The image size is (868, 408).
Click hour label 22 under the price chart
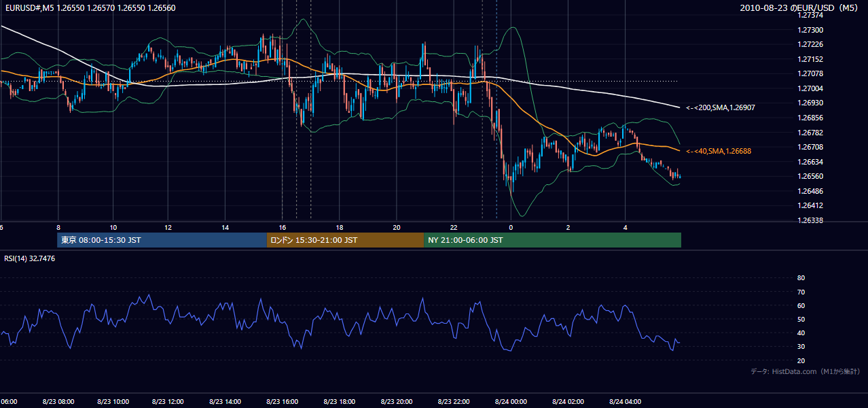click(x=454, y=228)
